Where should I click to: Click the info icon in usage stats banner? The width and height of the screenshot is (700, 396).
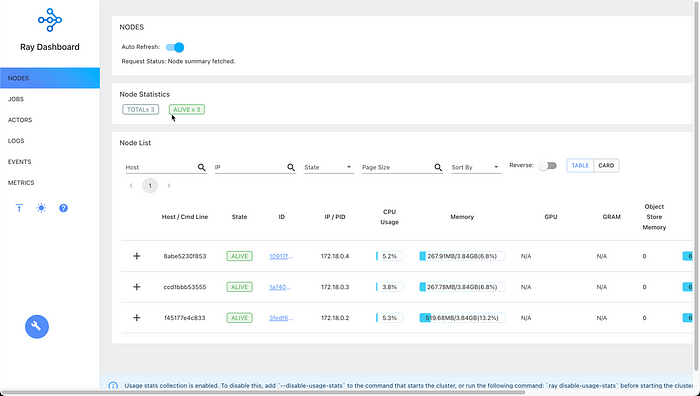pos(113,386)
